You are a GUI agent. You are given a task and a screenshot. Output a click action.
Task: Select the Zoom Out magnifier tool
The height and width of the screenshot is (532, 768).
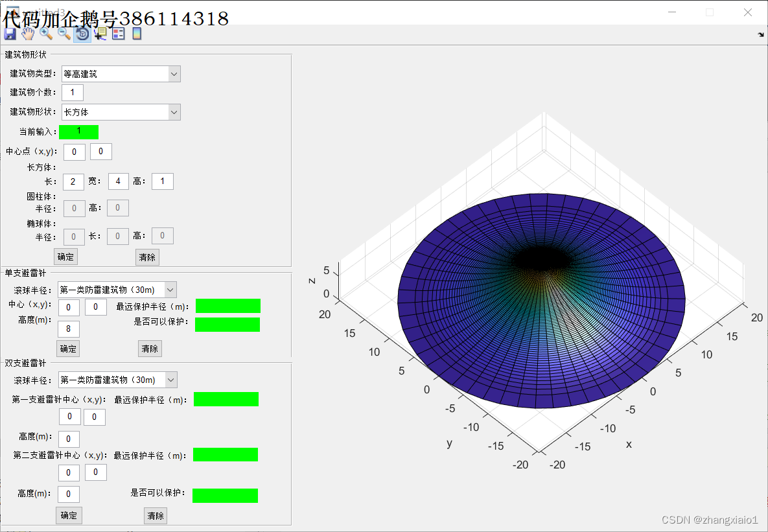pyautogui.click(x=64, y=34)
